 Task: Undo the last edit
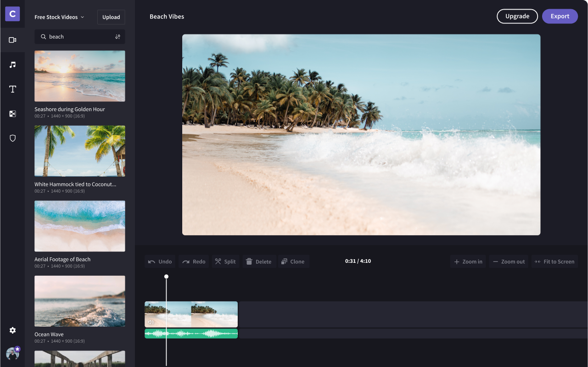tap(160, 261)
